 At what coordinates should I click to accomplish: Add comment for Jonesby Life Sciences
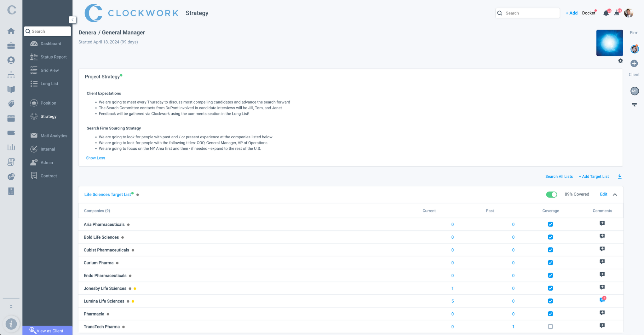point(602,287)
